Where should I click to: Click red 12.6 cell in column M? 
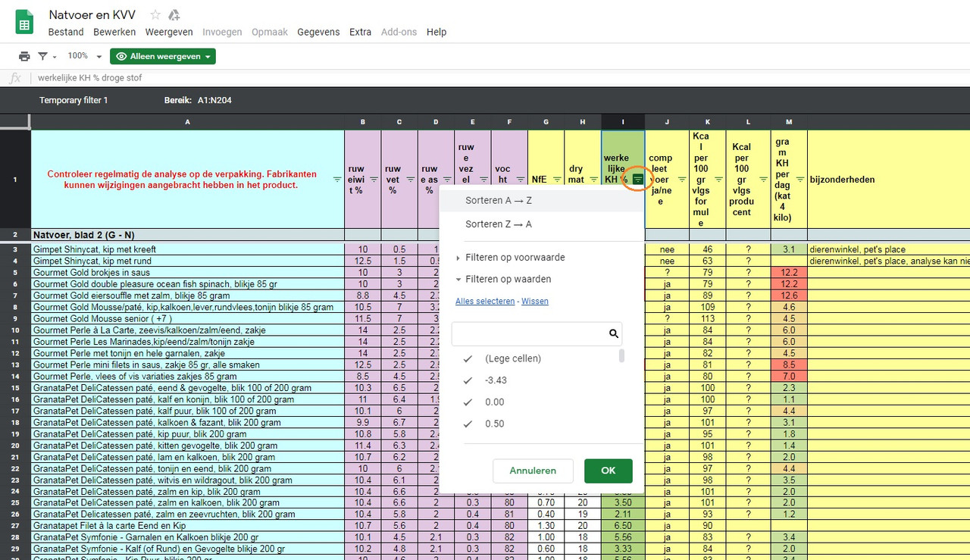789,296
